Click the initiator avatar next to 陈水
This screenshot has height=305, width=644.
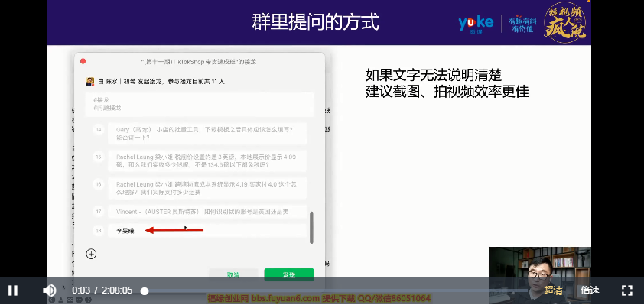pyautogui.click(x=89, y=81)
